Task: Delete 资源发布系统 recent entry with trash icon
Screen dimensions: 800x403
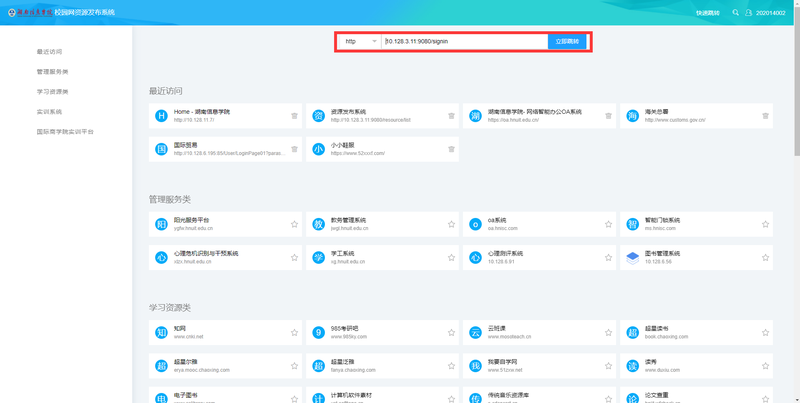Action: point(452,116)
